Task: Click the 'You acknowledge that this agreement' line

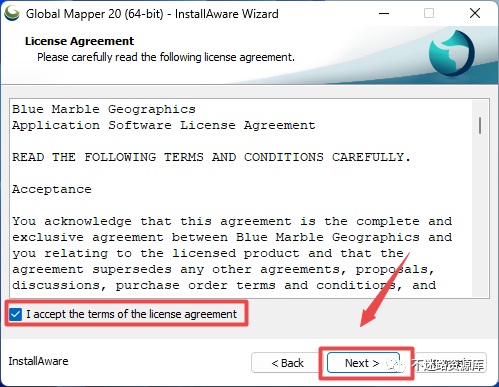Action: [232, 221]
